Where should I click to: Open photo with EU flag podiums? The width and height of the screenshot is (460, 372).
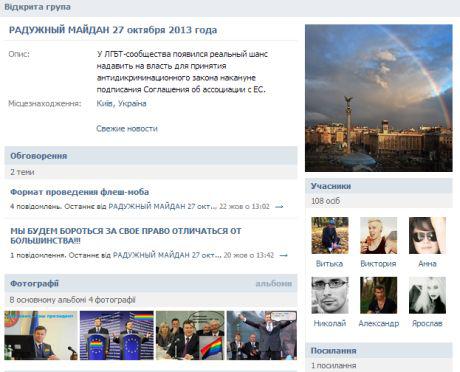(x=117, y=335)
